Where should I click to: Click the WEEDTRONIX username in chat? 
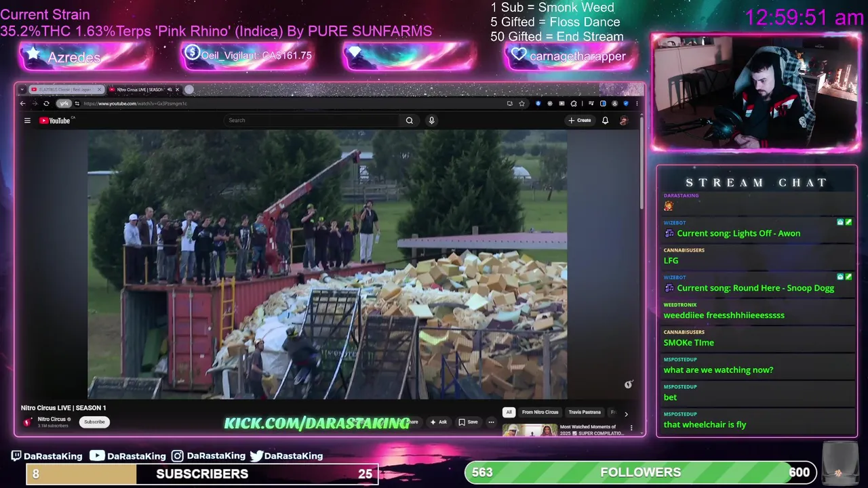[x=679, y=305]
